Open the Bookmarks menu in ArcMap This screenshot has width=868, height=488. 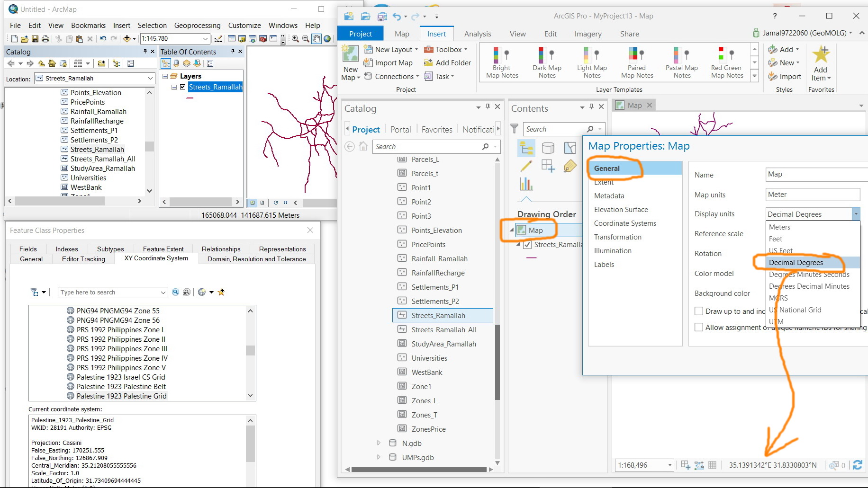point(88,26)
